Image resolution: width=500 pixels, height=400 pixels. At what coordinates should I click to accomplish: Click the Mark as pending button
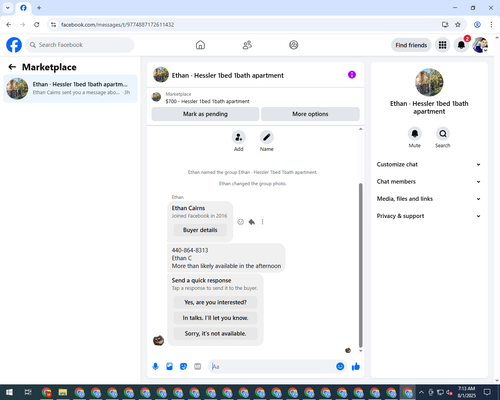click(205, 114)
